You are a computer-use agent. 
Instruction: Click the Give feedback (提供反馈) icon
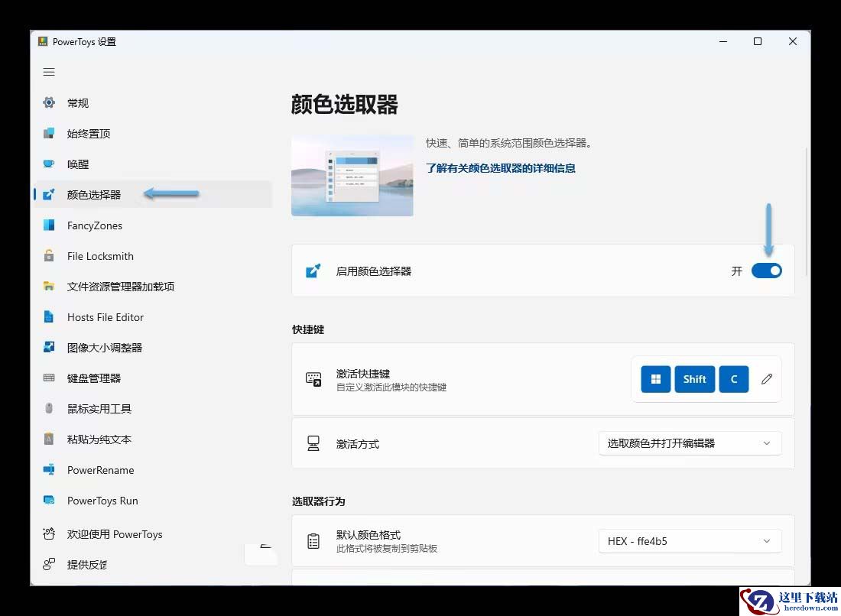click(49, 564)
